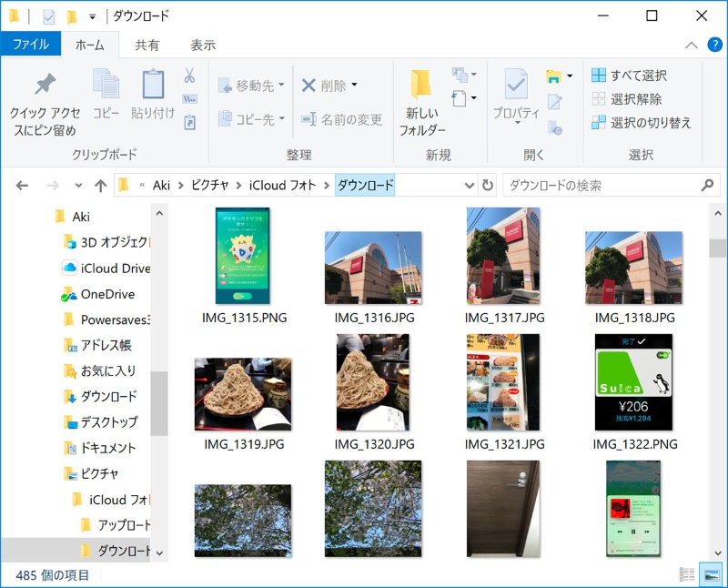Viewport: 728px width, 588px height.
Task: Click Invert Selection (選択の切り替え)
Action: pos(641,122)
